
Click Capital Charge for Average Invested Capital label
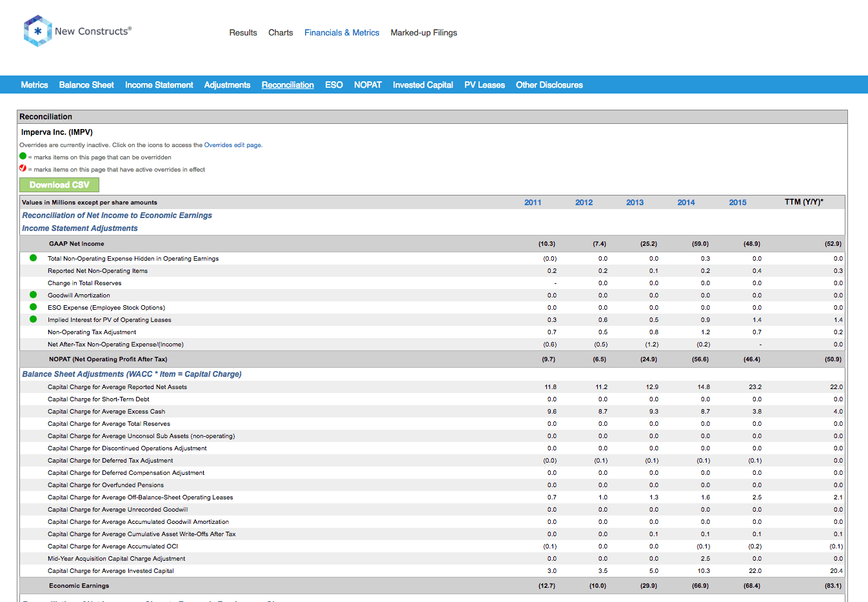tap(111, 571)
